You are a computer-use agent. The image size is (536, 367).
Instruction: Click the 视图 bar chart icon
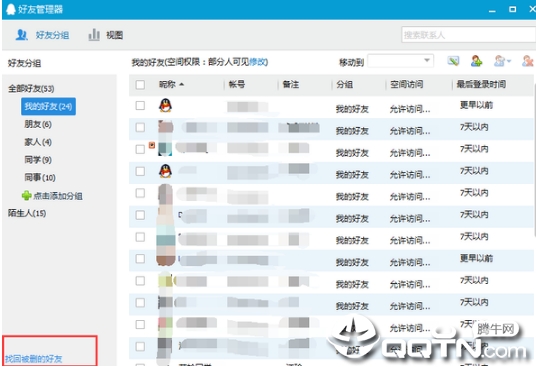click(94, 35)
